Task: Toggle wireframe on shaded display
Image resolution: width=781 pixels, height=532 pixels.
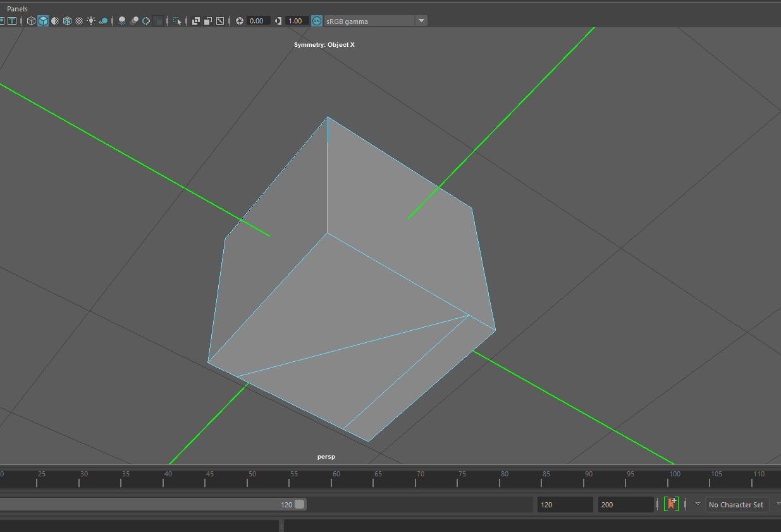Action: [x=67, y=21]
